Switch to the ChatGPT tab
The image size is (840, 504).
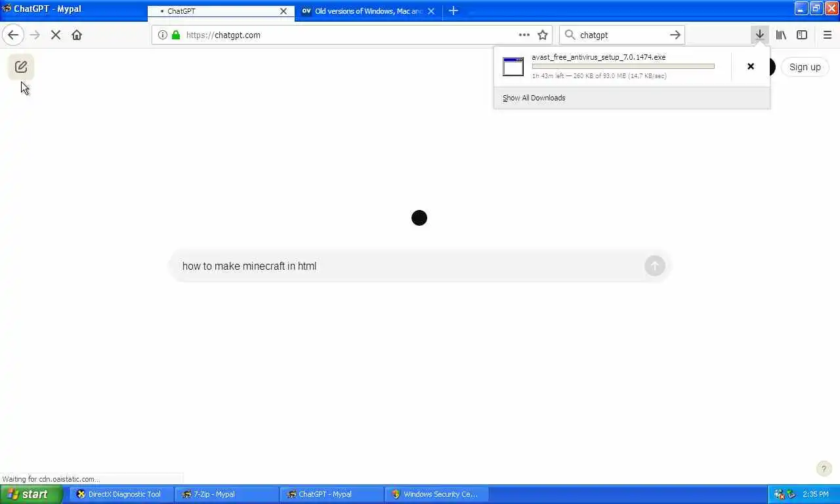(x=220, y=11)
